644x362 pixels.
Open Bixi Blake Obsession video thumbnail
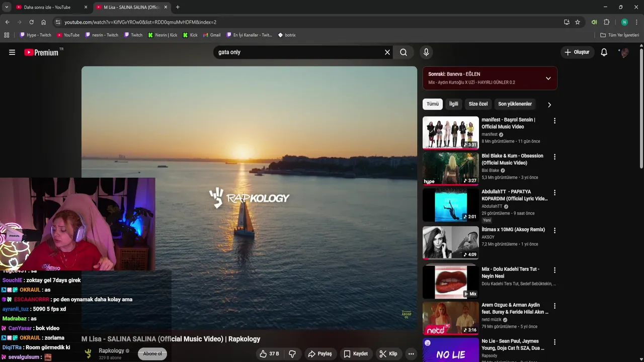click(x=451, y=169)
